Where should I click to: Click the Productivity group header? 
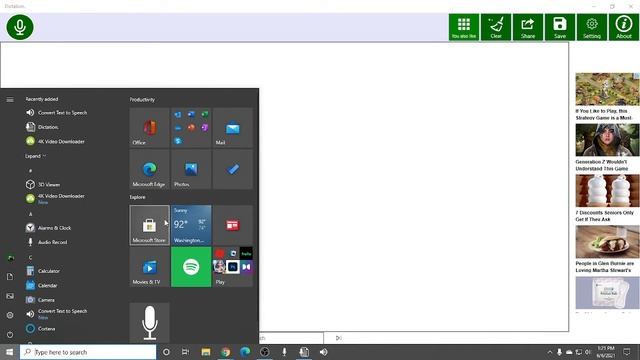142,100
